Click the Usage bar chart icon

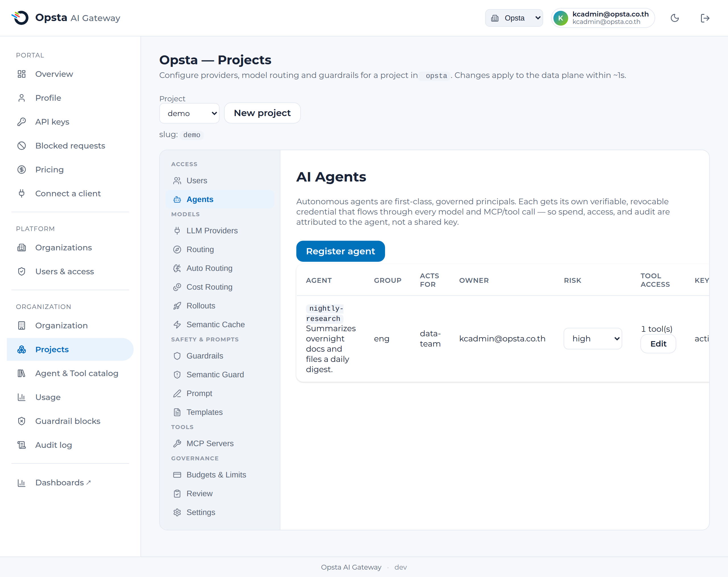[22, 397]
